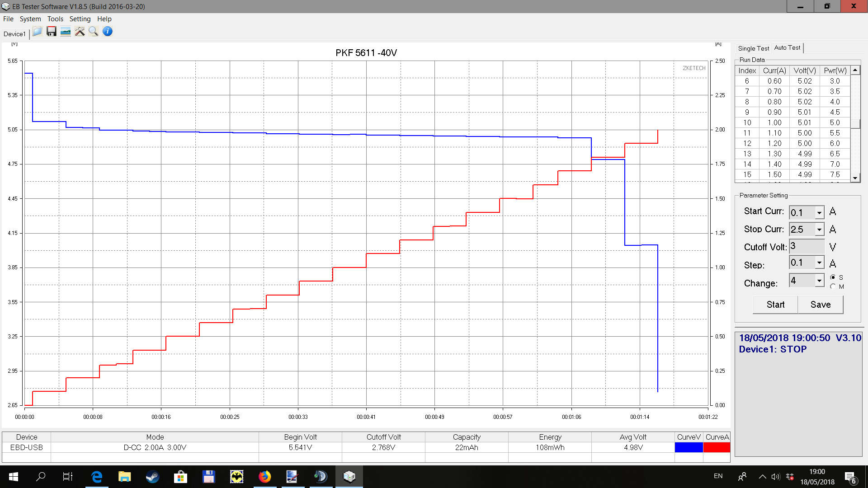Click the landscape picture toolbar icon

[x=66, y=32]
